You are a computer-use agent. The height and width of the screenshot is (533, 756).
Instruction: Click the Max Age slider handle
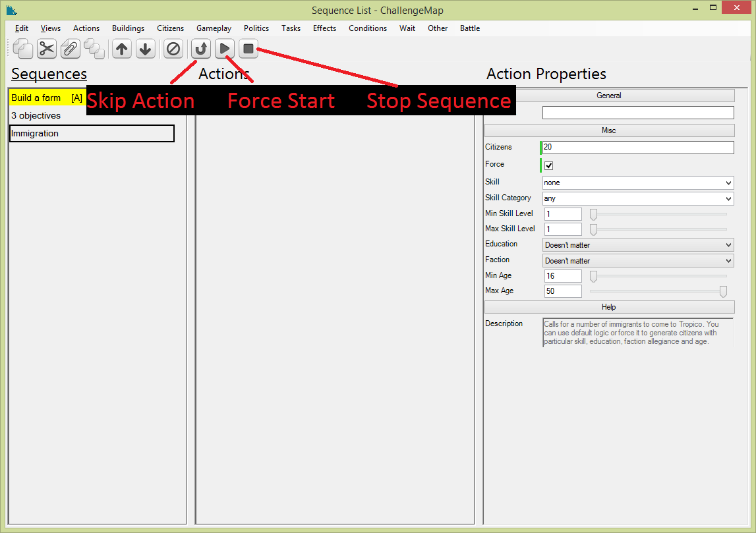[x=723, y=291]
